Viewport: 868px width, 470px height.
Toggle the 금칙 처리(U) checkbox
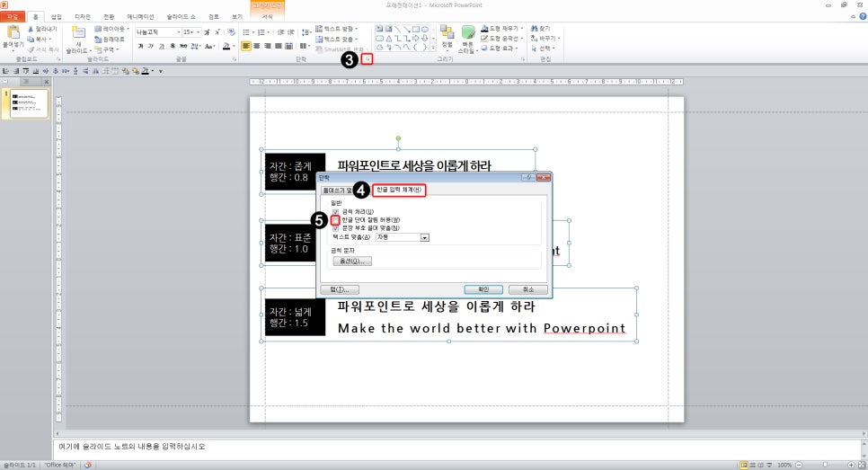335,212
